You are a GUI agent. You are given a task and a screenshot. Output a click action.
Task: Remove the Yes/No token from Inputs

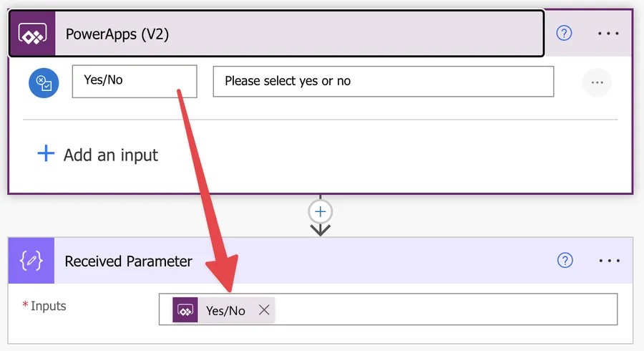click(x=264, y=310)
